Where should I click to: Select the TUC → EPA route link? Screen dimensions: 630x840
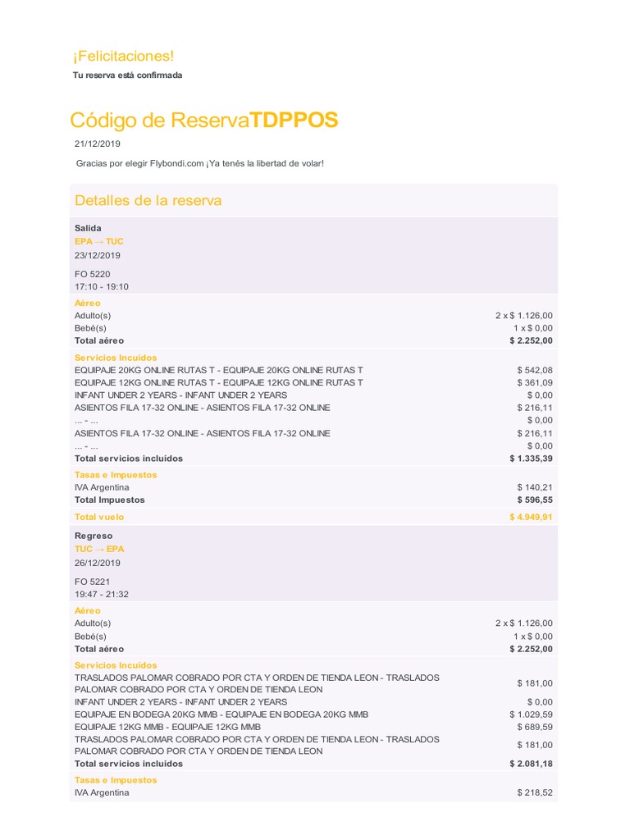[x=99, y=548]
